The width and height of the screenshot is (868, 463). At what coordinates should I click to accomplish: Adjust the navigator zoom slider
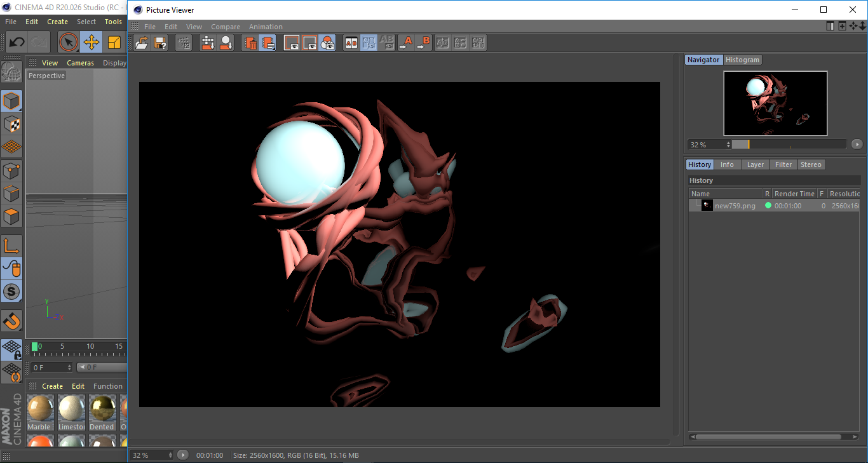coord(789,144)
